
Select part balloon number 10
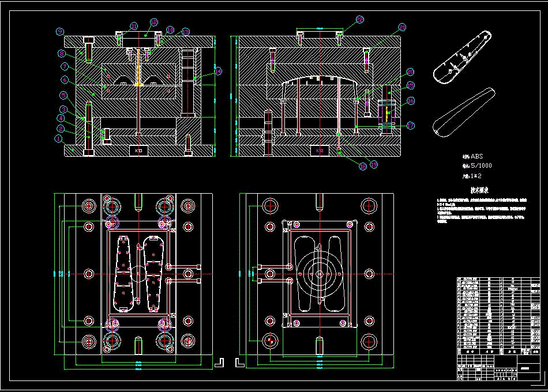point(170,30)
